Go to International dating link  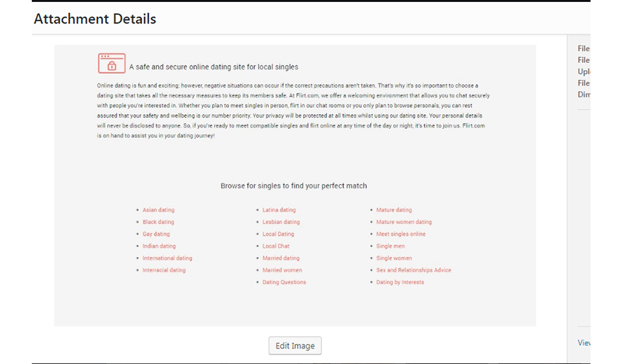167,258
